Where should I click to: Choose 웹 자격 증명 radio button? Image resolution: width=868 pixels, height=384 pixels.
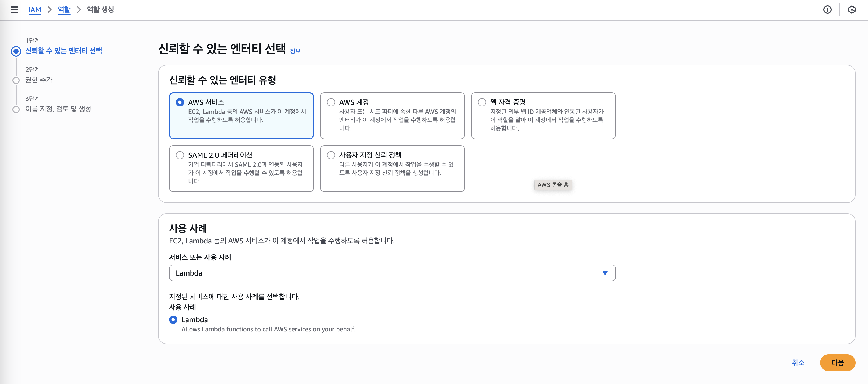(482, 102)
